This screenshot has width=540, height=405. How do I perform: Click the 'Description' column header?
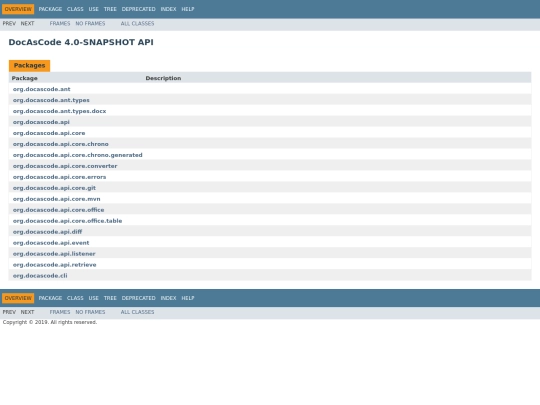click(163, 78)
